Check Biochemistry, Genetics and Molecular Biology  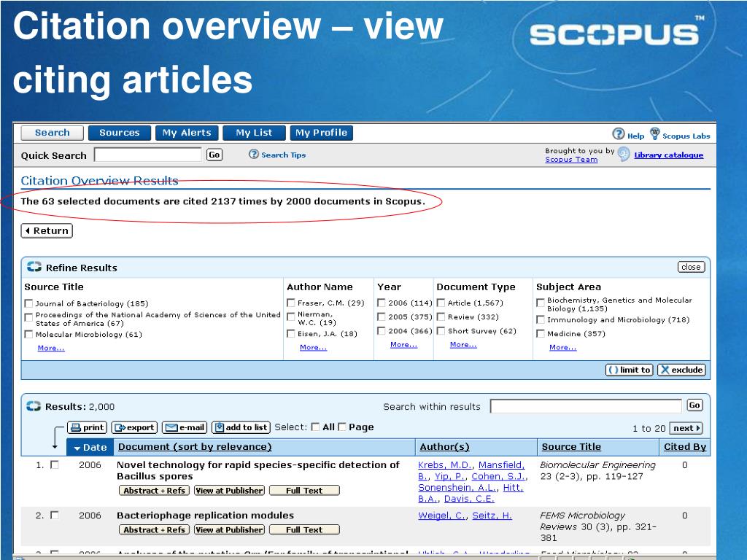pyautogui.click(x=541, y=303)
